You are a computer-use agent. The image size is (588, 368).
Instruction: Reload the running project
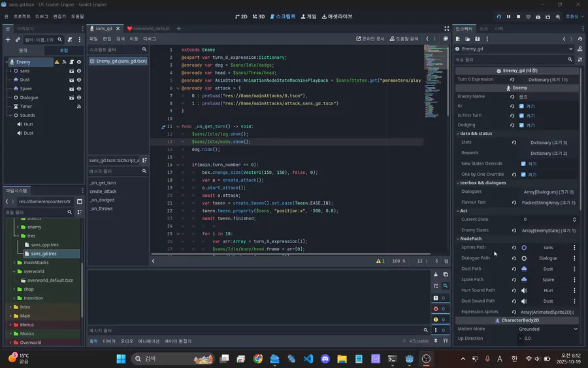(498, 16)
